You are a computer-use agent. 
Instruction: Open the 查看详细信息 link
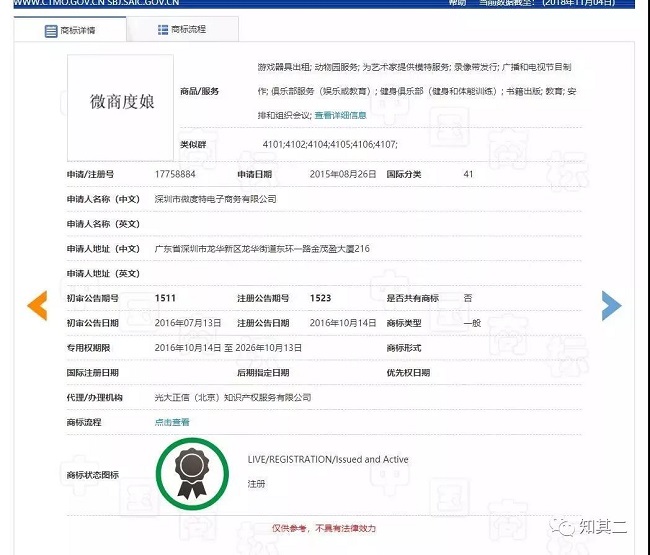[347, 115]
